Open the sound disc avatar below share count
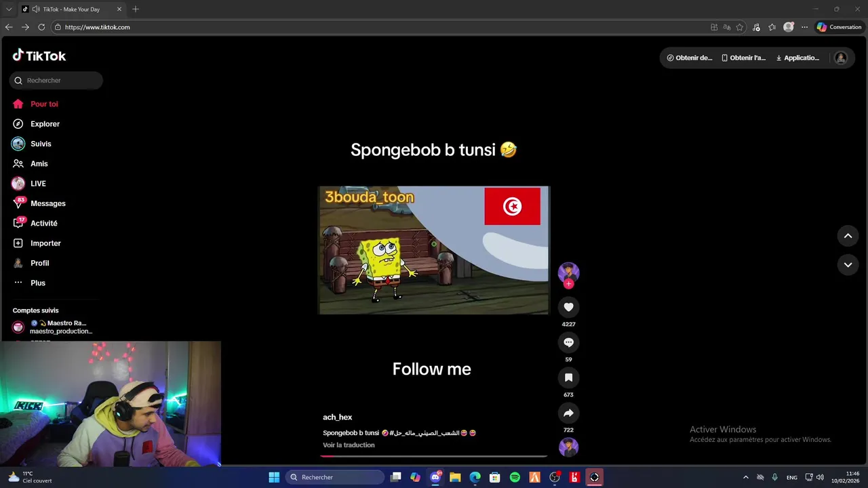The image size is (868, 488). [x=568, y=447]
